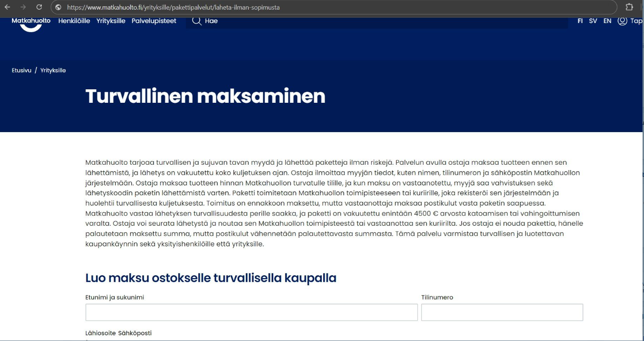This screenshot has height=341, width=644.
Task: Reload the page with the refresh icon
Action: click(39, 7)
